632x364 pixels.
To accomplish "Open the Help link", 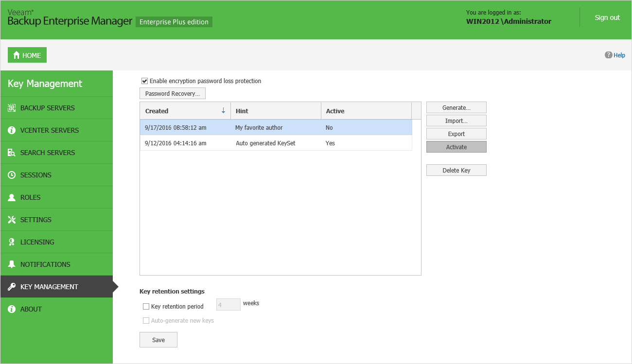I will point(619,55).
